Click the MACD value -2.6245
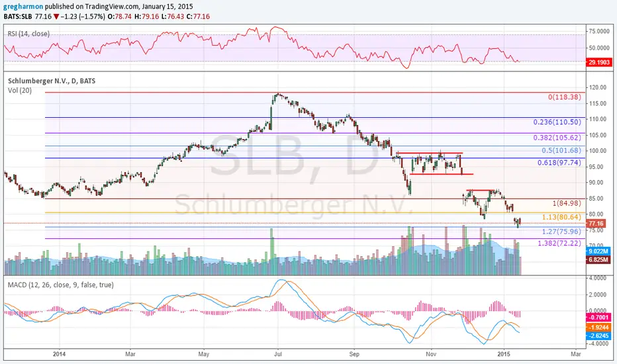This screenshot has width=617, height=364. pyautogui.click(x=598, y=336)
